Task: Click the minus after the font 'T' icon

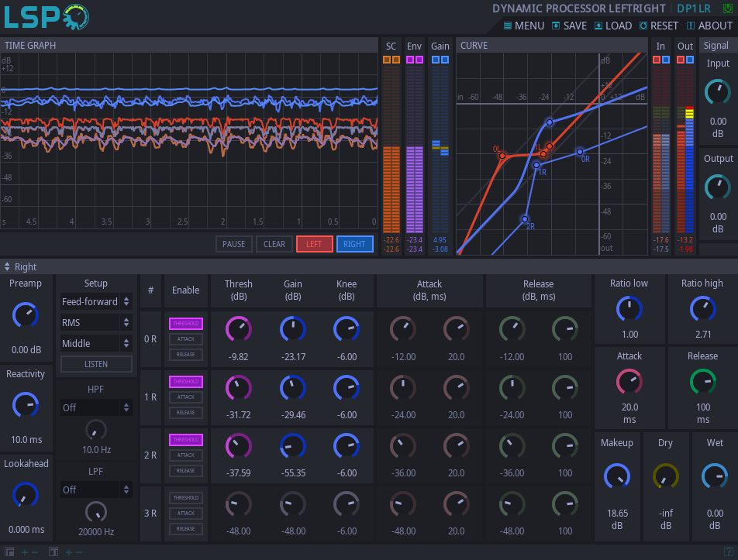Action: 78,552
